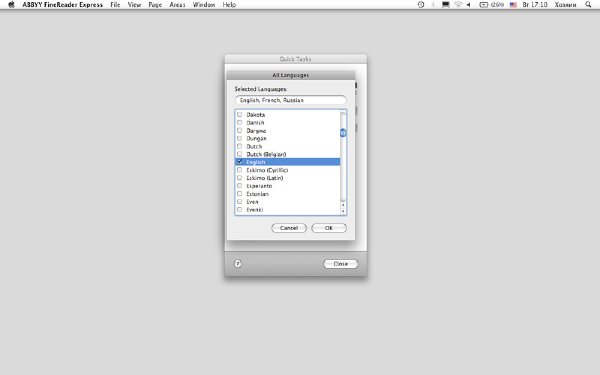Open the volume icon in menu bar

[468, 5]
